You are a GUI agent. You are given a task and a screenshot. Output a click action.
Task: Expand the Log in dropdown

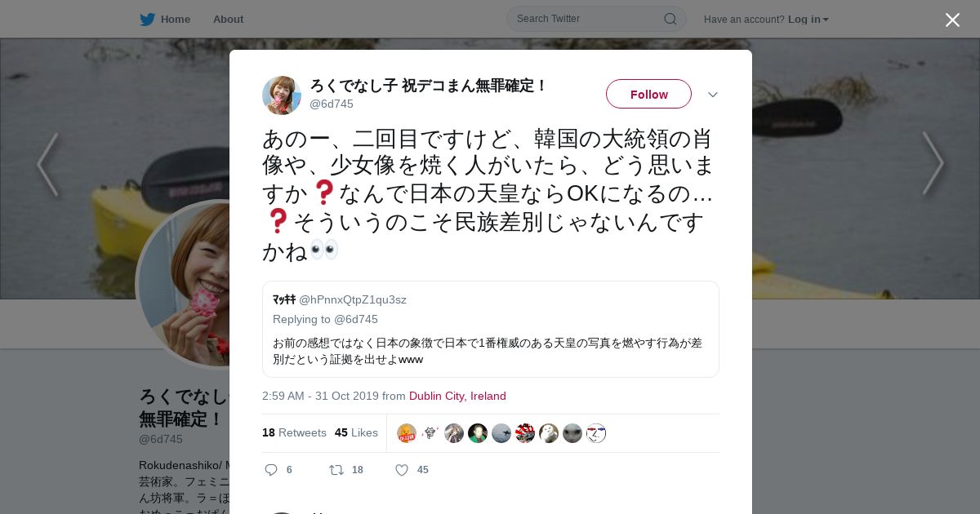(x=808, y=20)
